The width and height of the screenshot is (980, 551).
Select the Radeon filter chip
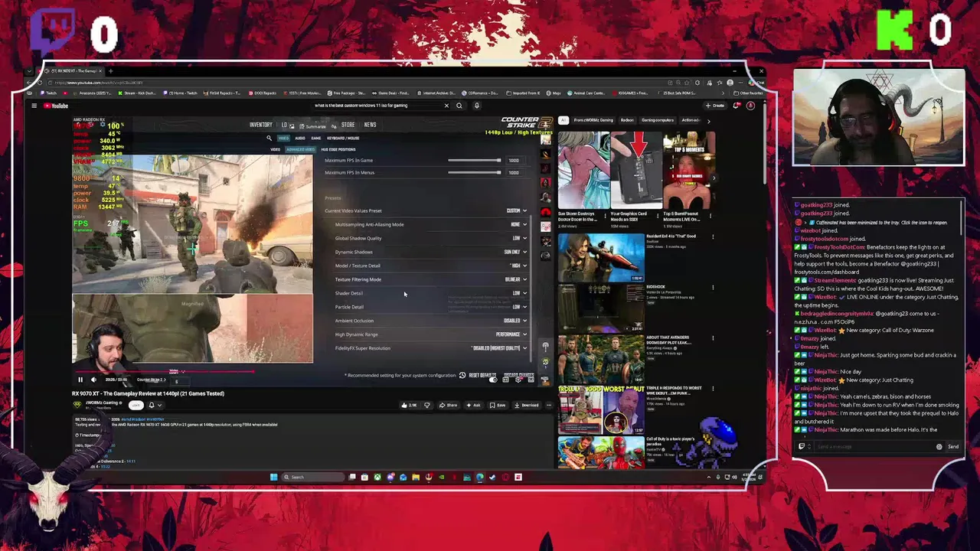627,120
